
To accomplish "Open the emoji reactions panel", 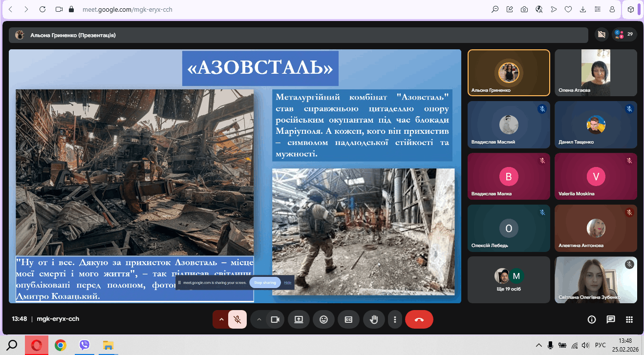I will 323,319.
